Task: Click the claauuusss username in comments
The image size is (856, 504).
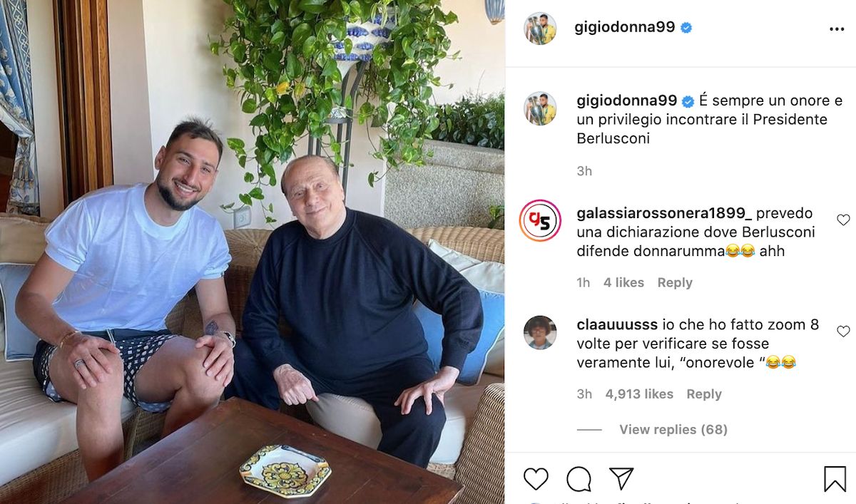Action: 617,325
